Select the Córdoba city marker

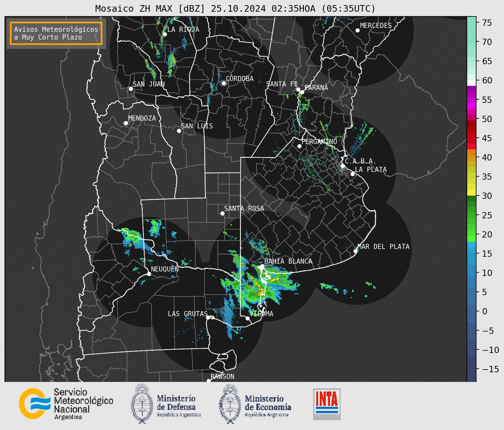point(224,83)
